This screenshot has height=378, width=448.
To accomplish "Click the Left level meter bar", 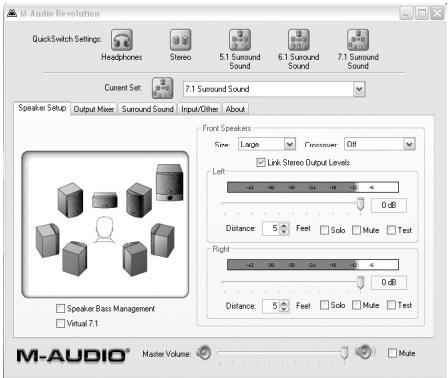I will pos(313,187).
